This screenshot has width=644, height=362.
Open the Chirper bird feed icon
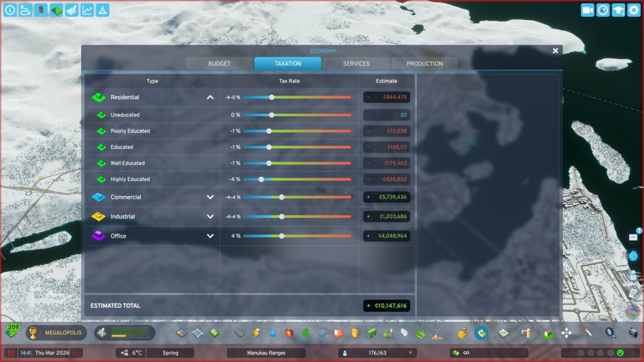[x=633, y=256]
